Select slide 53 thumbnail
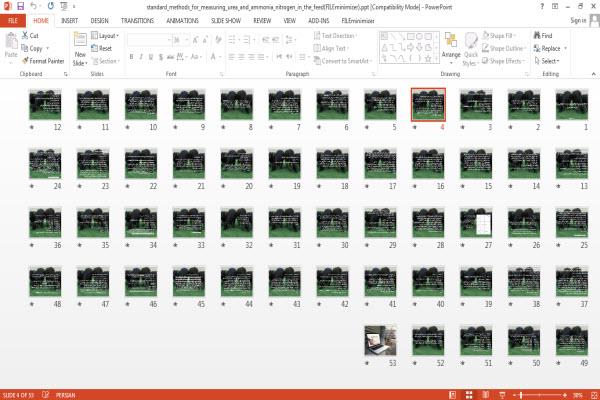The height and width of the screenshot is (400, 600). click(380, 340)
